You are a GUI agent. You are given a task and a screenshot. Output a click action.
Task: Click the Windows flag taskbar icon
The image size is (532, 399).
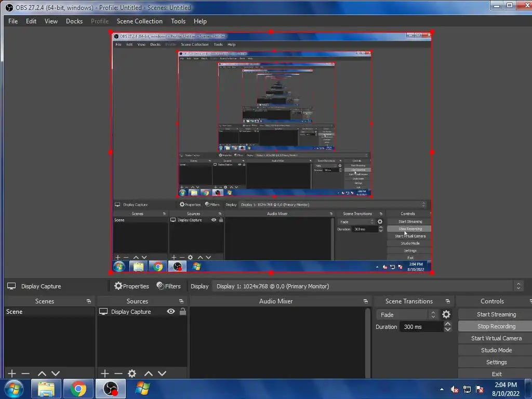point(142,389)
